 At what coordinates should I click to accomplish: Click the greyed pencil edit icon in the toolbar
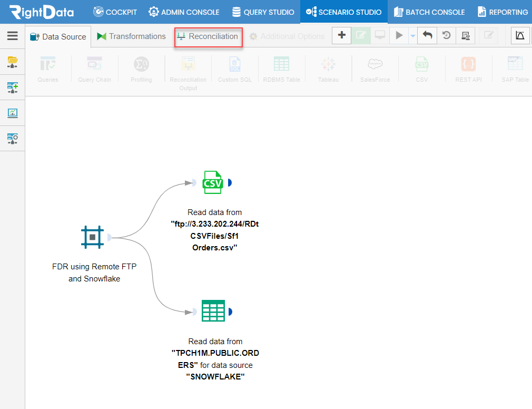488,35
